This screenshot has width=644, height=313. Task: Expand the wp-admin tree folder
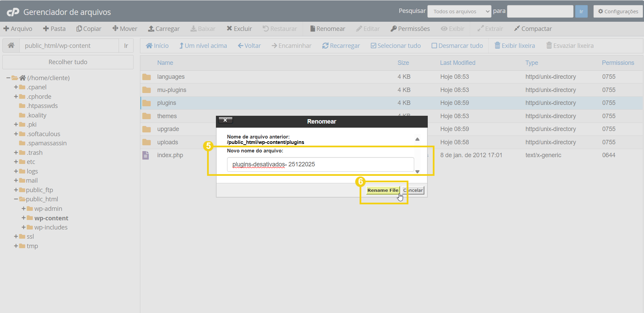23,209
